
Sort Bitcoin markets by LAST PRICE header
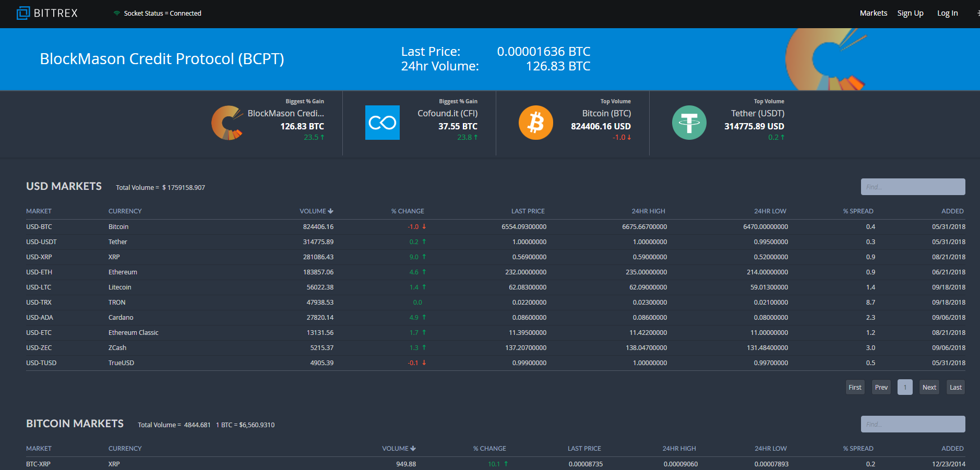pos(584,449)
